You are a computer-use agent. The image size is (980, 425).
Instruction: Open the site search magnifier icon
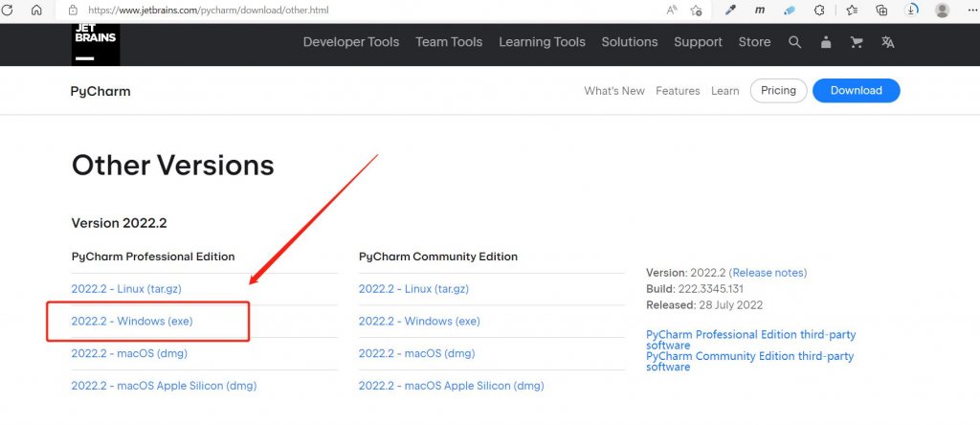795,42
